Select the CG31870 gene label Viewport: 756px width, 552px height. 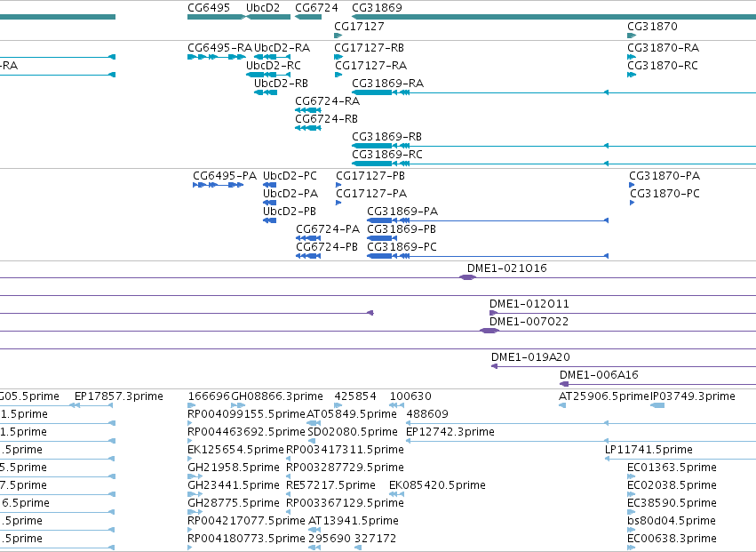pos(652,27)
